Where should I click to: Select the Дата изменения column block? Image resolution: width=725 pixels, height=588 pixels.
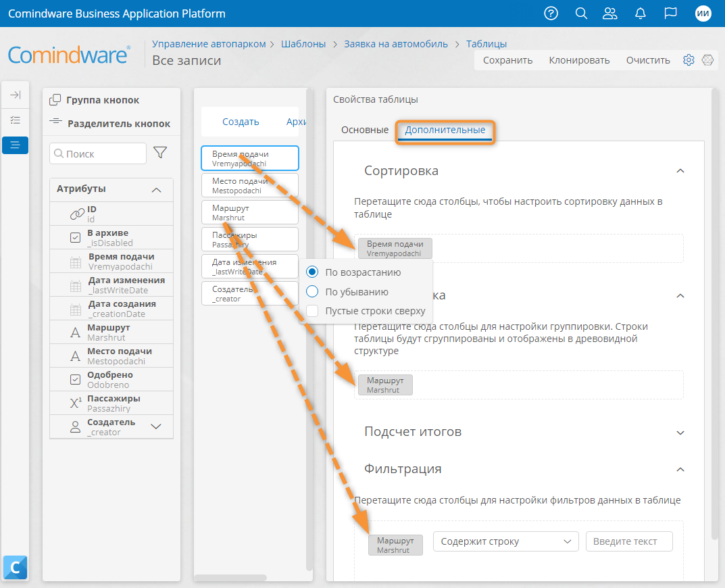point(250,266)
